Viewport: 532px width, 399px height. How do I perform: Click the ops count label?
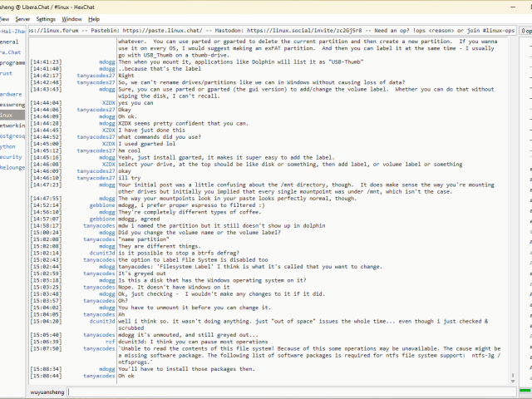(525, 31)
